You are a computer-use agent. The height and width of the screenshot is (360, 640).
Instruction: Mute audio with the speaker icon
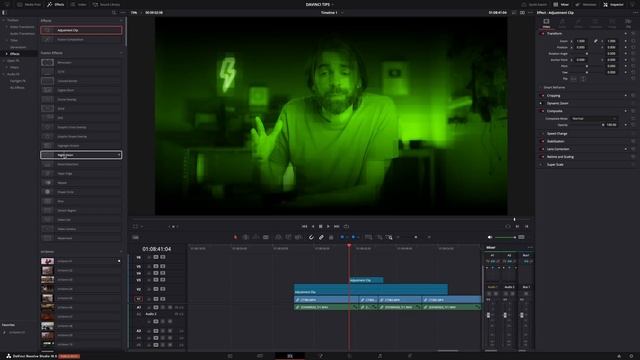(x=490, y=237)
